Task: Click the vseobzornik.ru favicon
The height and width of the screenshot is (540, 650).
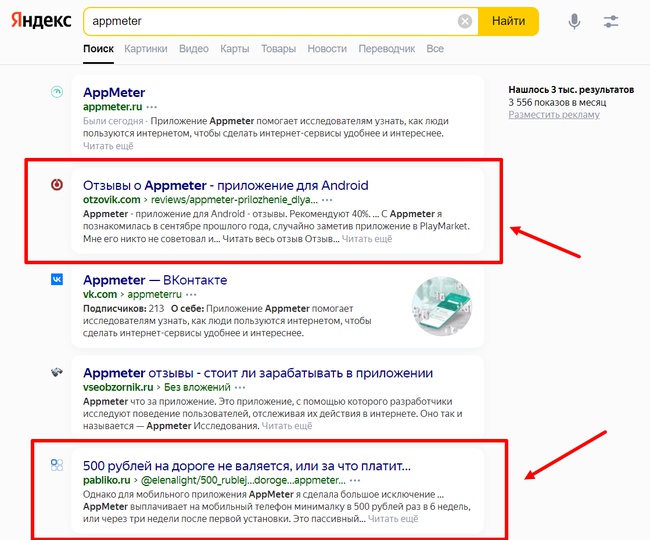Action: (57, 372)
